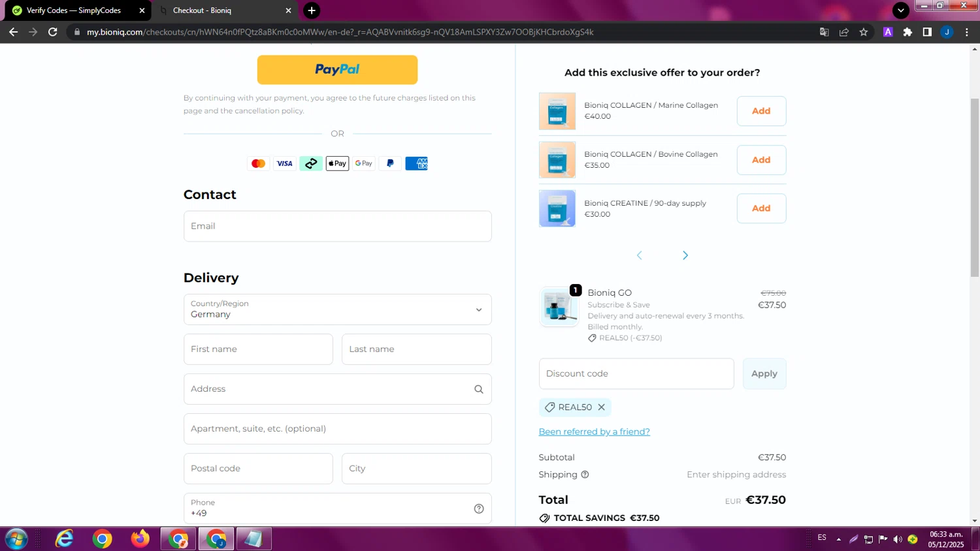Close the Verify Codes — SimplyCodes tab
The image size is (980, 551).
(x=142, y=10)
